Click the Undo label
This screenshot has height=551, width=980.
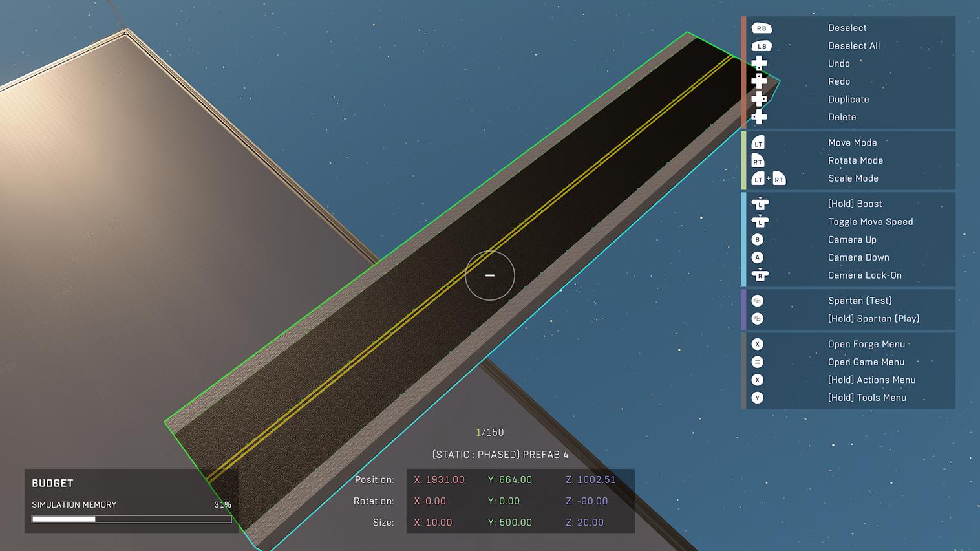click(x=839, y=63)
